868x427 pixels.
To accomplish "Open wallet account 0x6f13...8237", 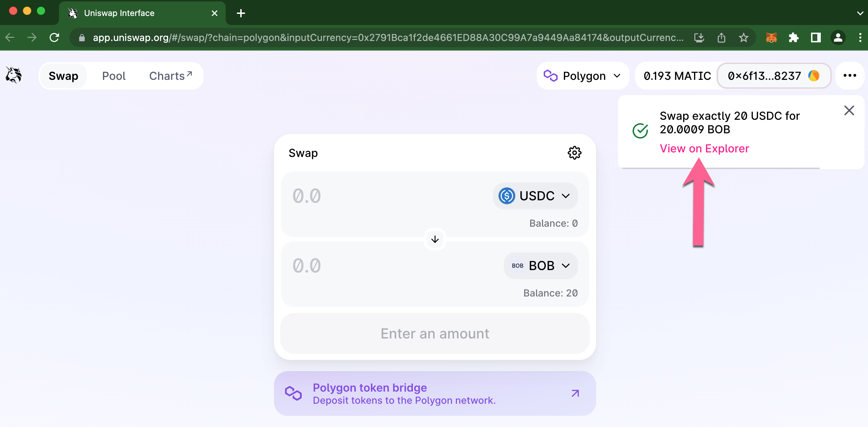I will coord(774,76).
